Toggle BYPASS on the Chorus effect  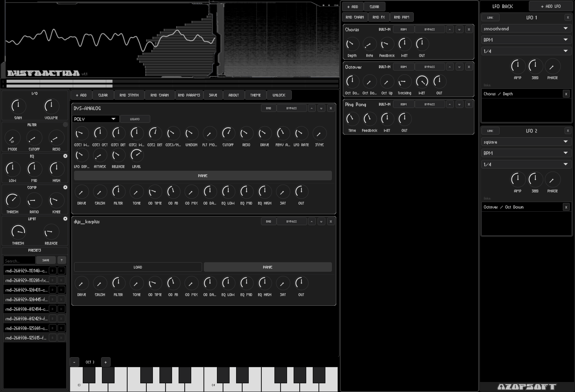pos(430,30)
